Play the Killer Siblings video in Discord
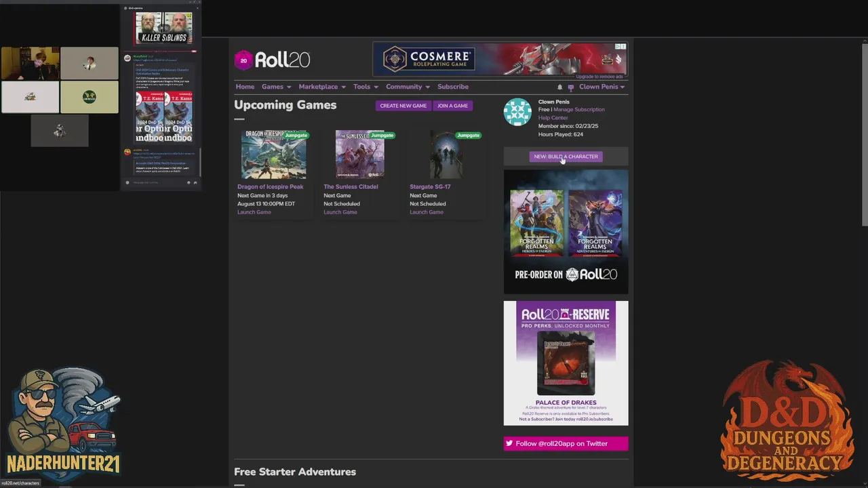Image resolution: width=868 pixels, height=488 pixels. click(163, 28)
